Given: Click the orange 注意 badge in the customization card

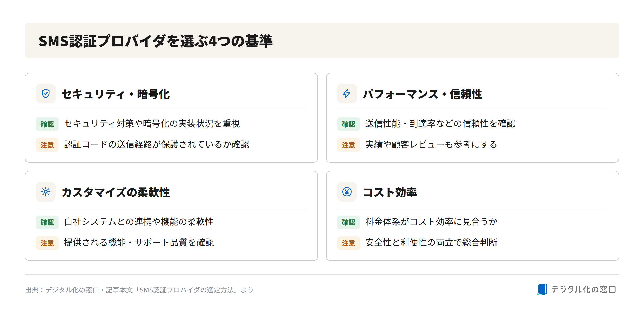Looking at the screenshot, I should pyautogui.click(x=47, y=243).
